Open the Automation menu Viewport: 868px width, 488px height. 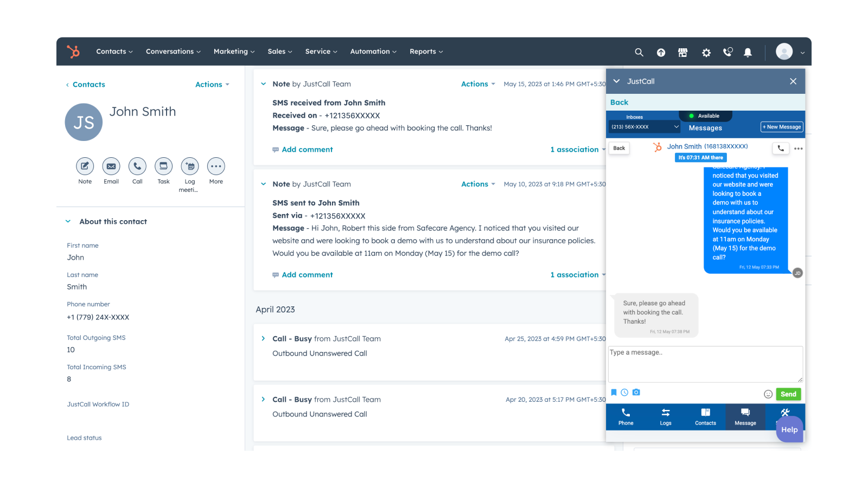click(x=373, y=52)
